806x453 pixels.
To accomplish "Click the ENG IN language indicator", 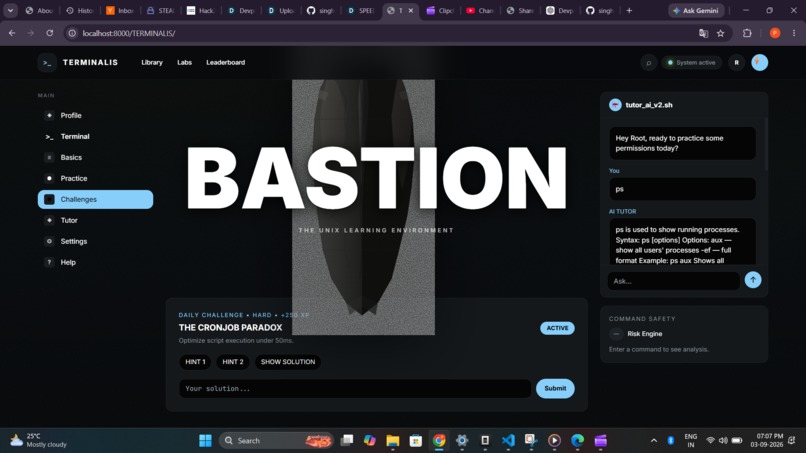I will pos(691,441).
